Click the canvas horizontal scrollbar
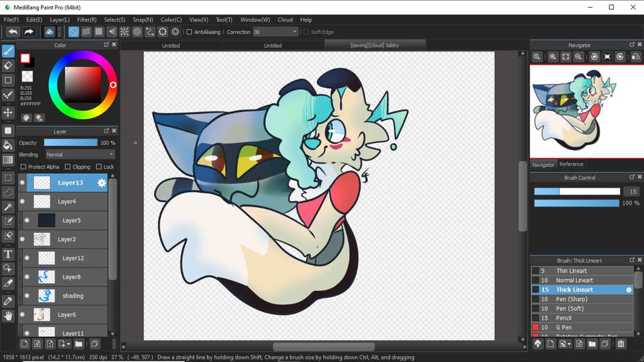The image size is (644, 362). point(324,347)
